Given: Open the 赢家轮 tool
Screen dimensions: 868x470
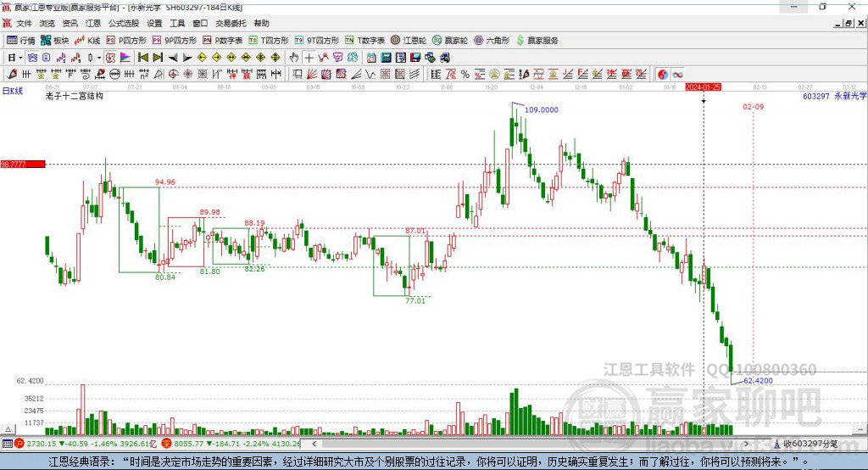Looking at the screenshot, I should (449, 41).
